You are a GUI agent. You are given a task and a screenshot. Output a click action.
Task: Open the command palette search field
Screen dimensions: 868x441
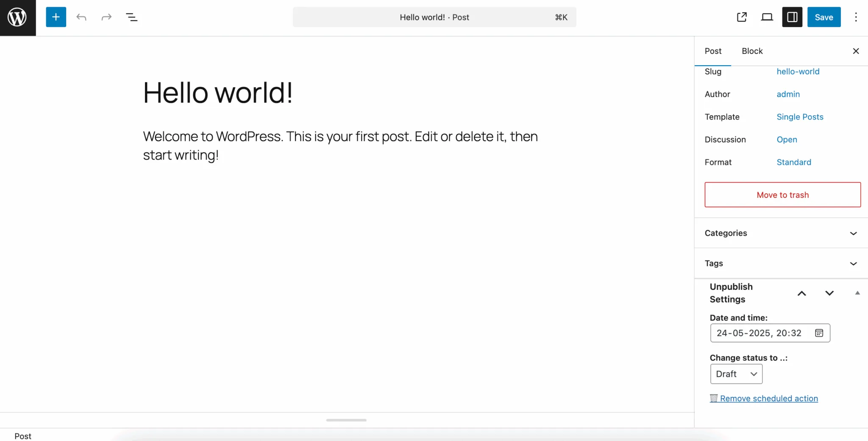[x=434, y=17]
